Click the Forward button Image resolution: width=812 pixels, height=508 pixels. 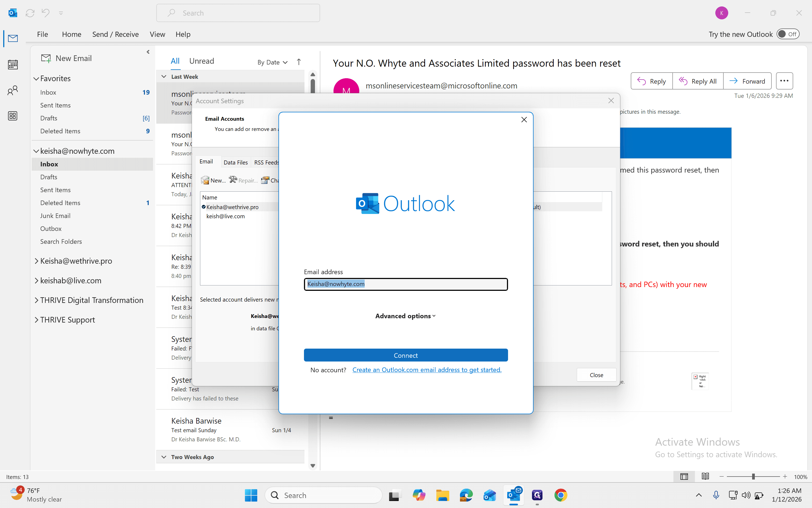[747, 81]
